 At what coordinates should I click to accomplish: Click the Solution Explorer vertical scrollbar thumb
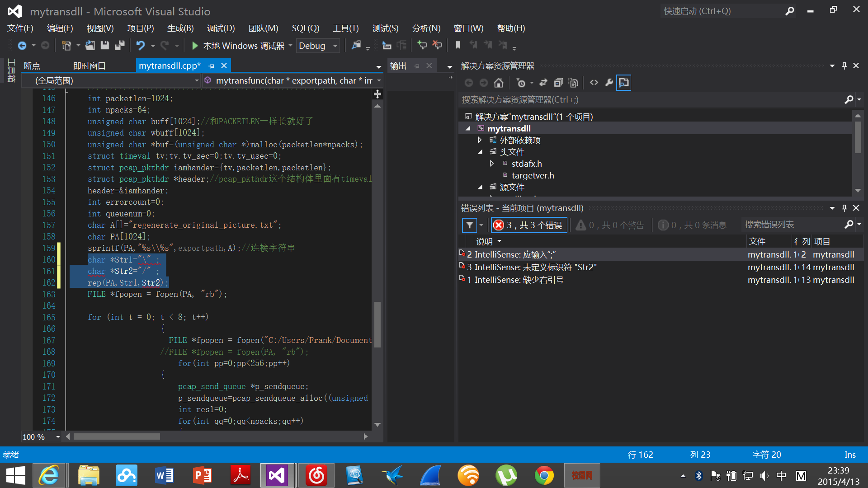(x=858, y=136)
